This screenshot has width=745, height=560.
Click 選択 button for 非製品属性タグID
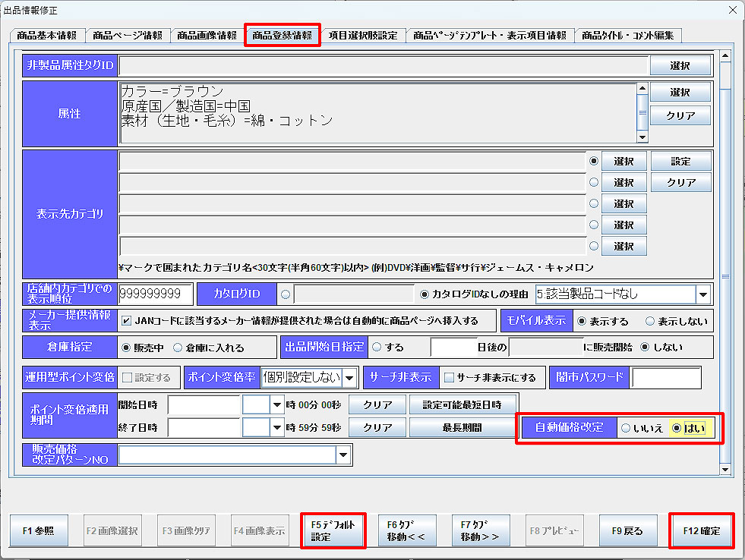click(680, 66)
